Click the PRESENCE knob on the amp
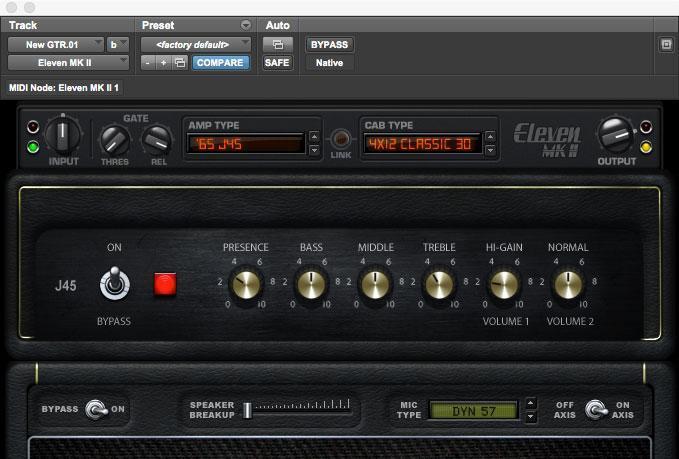Screen dimensions: 679x459 (x=245, y=285)
